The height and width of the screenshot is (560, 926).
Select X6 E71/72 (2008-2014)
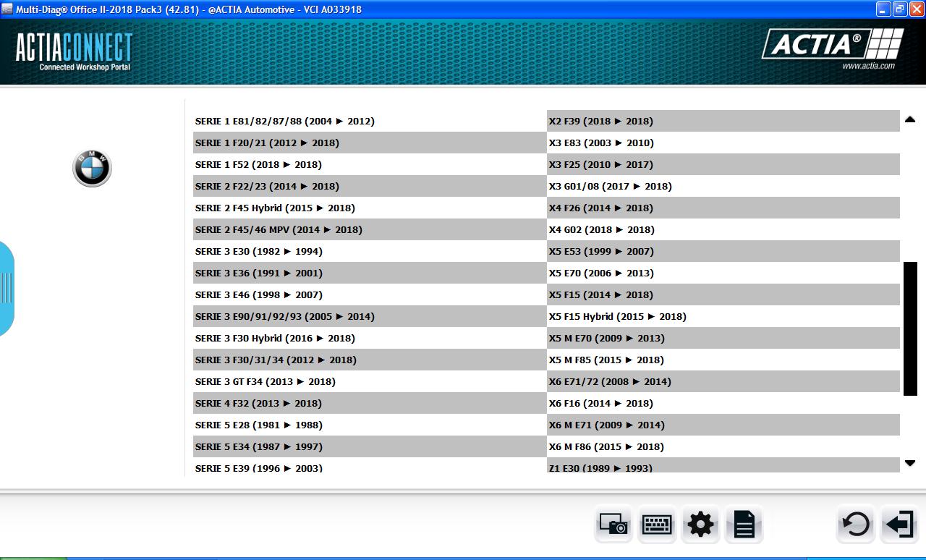click(723, 381)
